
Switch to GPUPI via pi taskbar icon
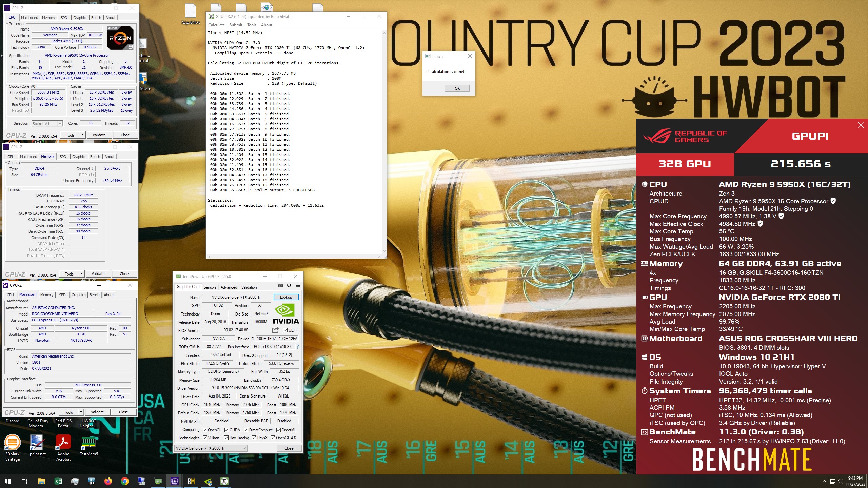pos(224,481)
